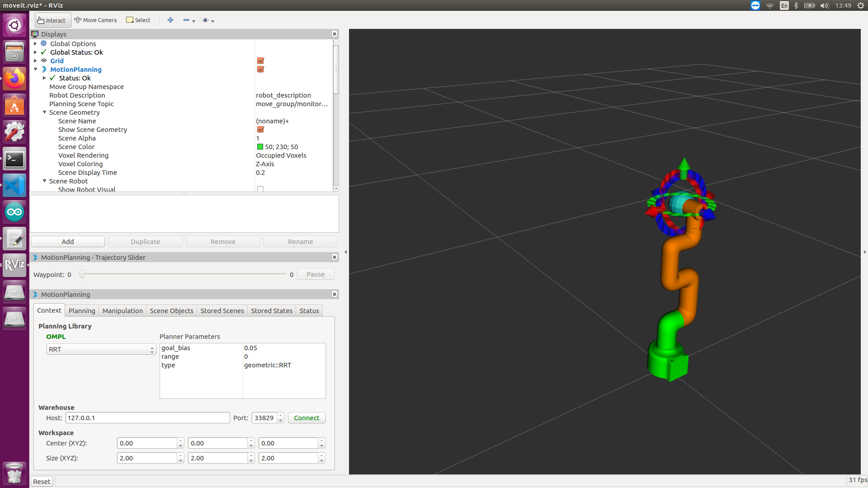Click the plus add-tool icon
The image size is (868, 488).
pyautogui.click(x=170, y=20)
